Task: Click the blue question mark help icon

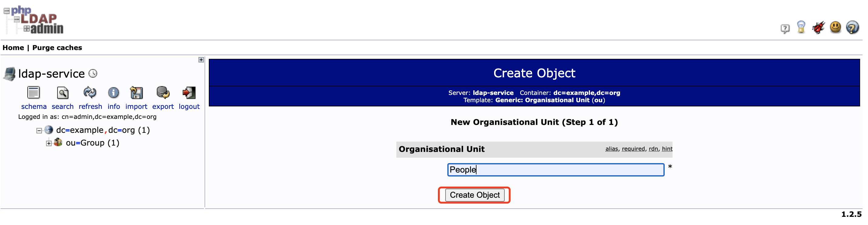Action: (853, 27)
